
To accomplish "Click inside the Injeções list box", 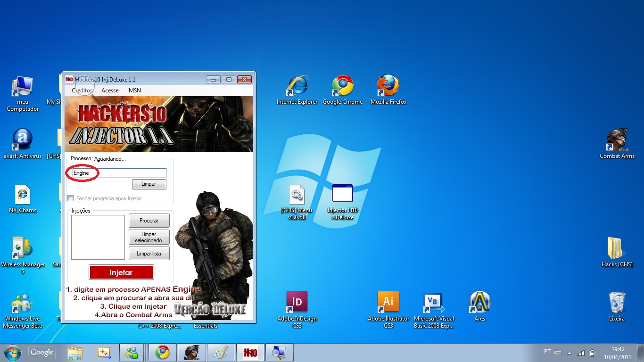I will click(98, 237).
